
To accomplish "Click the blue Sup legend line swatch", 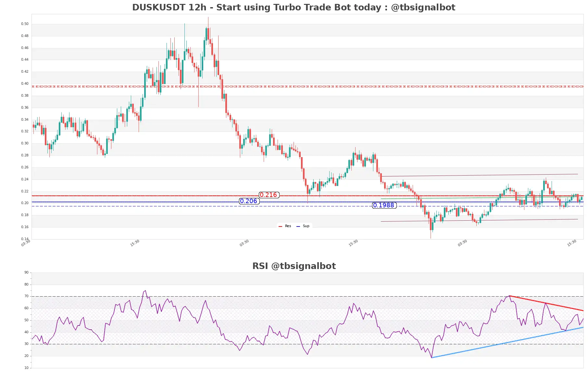I will point(298,226).
